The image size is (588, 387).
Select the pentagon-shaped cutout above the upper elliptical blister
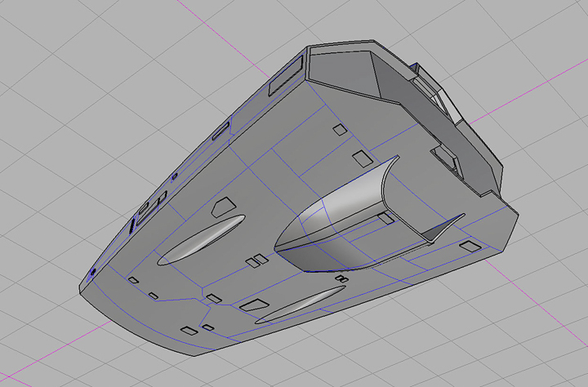pyautogui.click(x=224, y=207)
